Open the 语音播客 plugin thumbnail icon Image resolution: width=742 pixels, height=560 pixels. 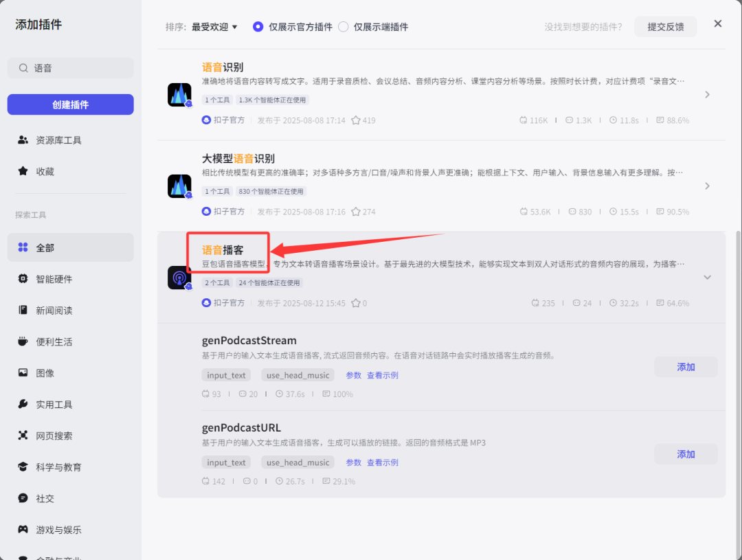tap(179, 278)
